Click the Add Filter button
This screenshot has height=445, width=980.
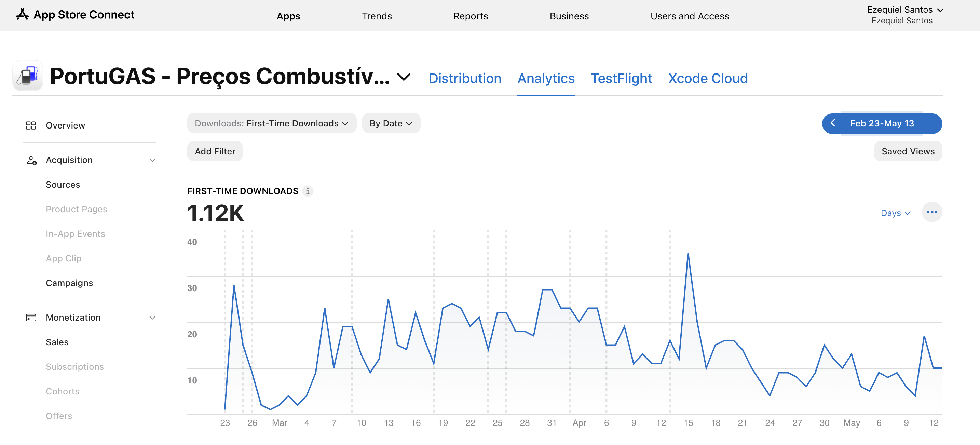[x=215, y=151]
